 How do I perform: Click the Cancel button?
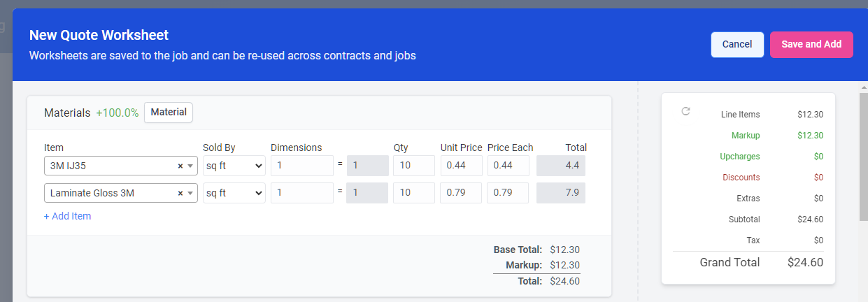(737, 45)
